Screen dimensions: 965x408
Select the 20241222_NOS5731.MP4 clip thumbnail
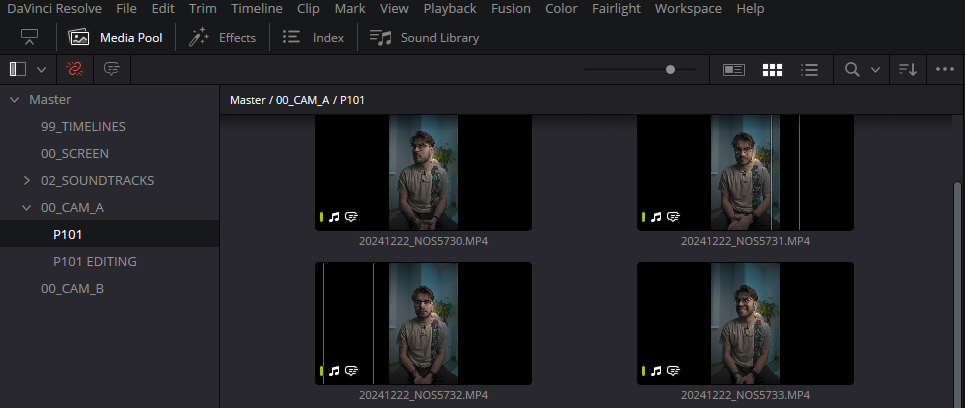[x=745, y=173]
